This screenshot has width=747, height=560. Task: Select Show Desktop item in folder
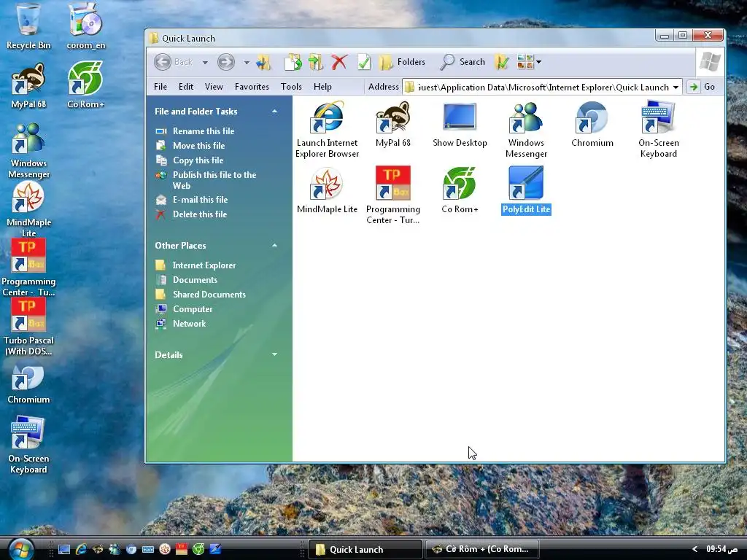tap(460, 124)
